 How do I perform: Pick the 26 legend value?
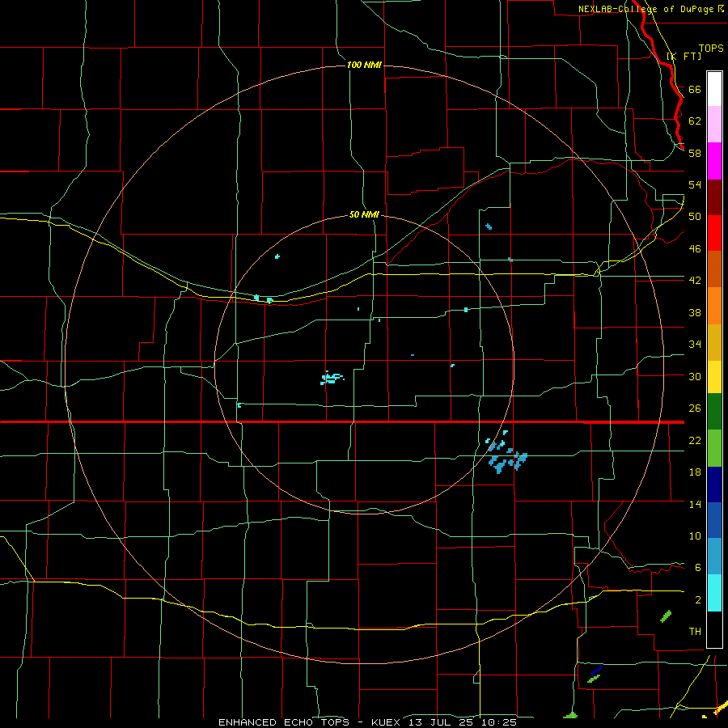[695, 408]
